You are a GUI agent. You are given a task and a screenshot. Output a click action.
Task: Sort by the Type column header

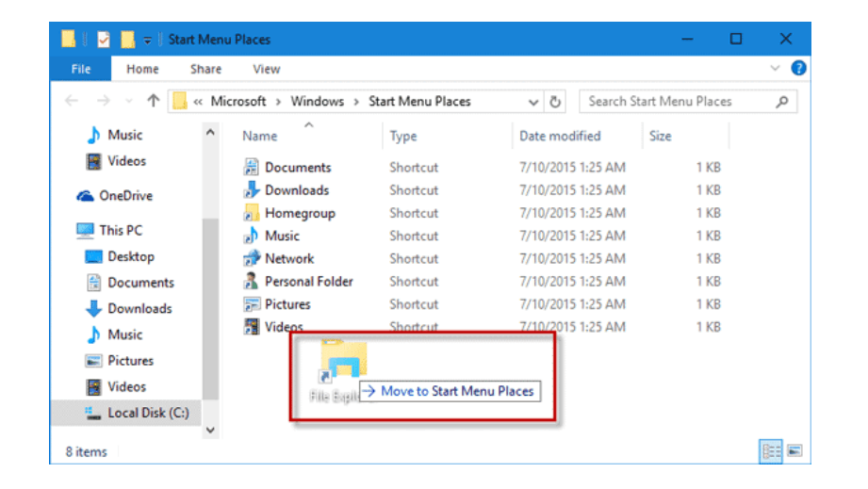[403, 136]
